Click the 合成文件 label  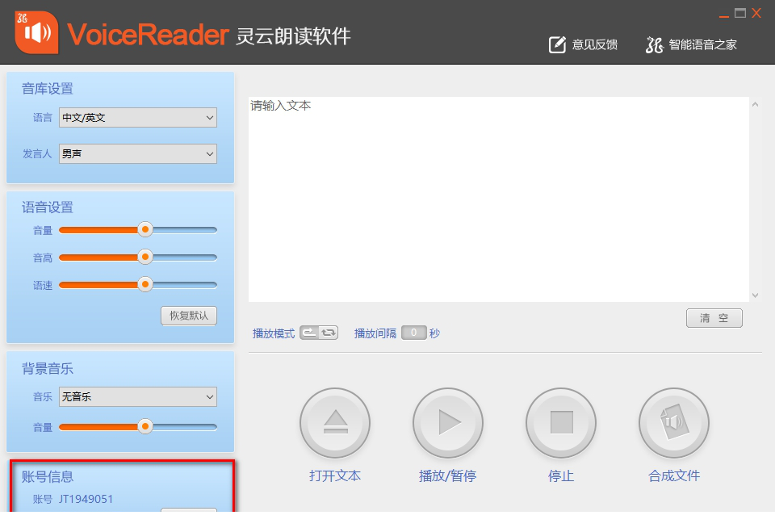tap(674, 475)
